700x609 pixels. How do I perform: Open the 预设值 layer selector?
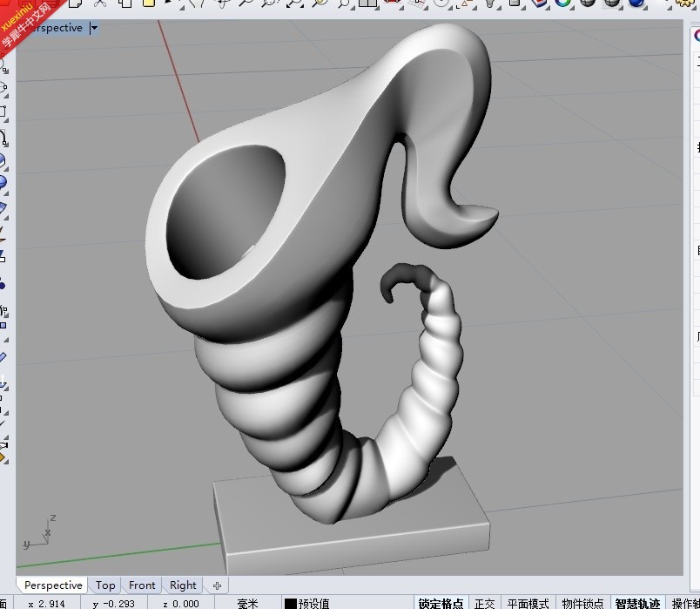coord(313,604)
